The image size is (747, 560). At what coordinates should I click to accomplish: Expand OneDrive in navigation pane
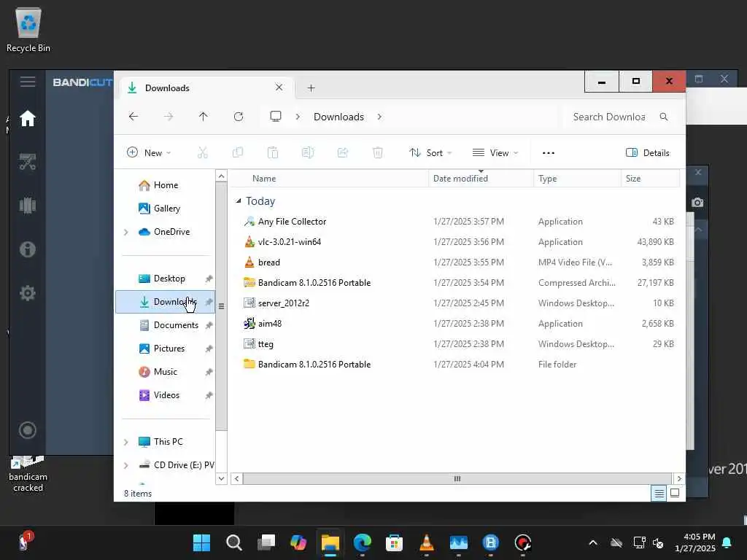[x=125, y=232]
